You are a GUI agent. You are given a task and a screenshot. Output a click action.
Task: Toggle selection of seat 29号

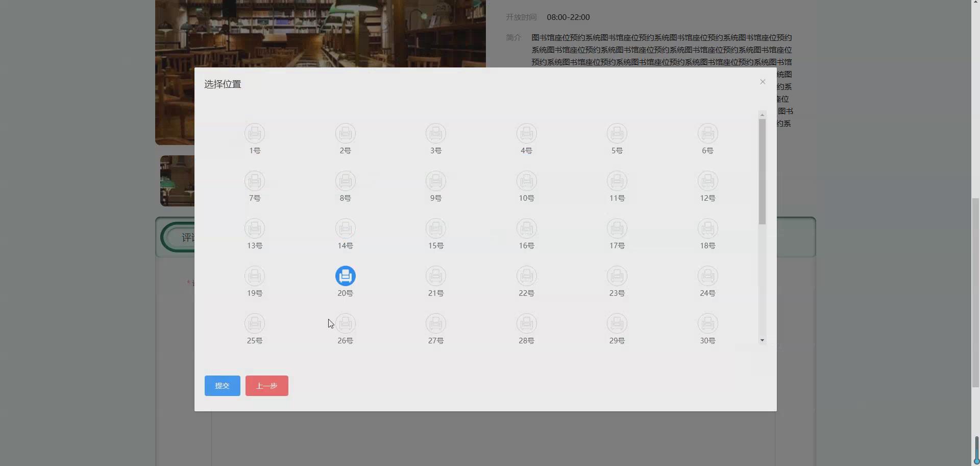(617, 323)
